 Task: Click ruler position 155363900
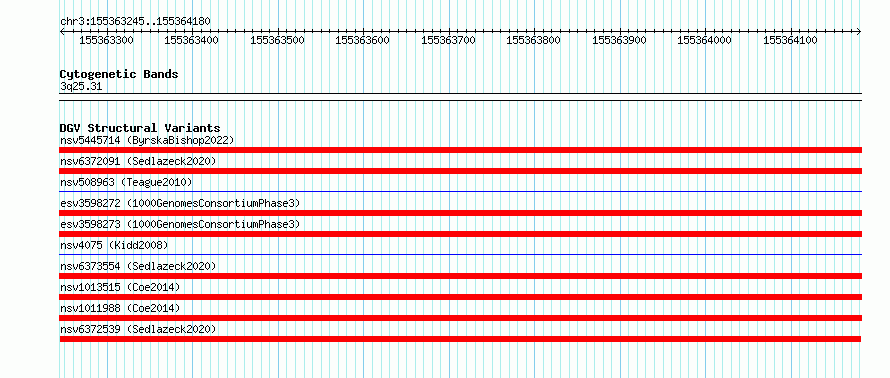619,40
